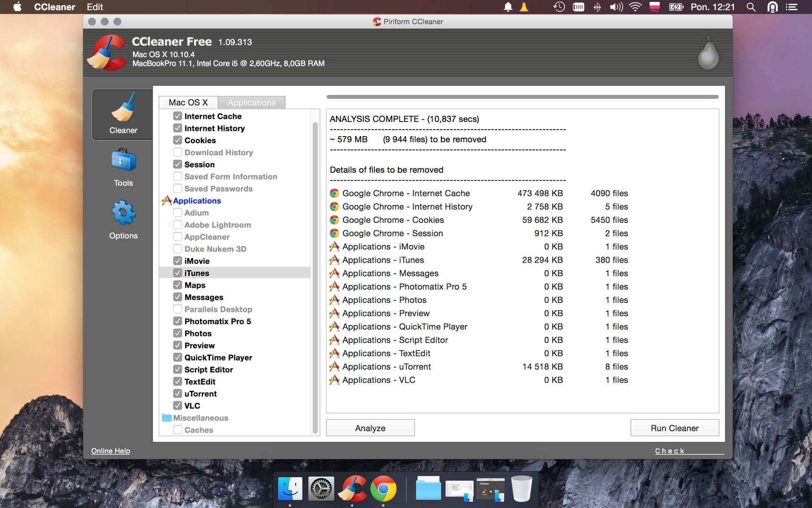
Task: Click Chrome icon beside Internet History result
Action: (x=334, y=207)
